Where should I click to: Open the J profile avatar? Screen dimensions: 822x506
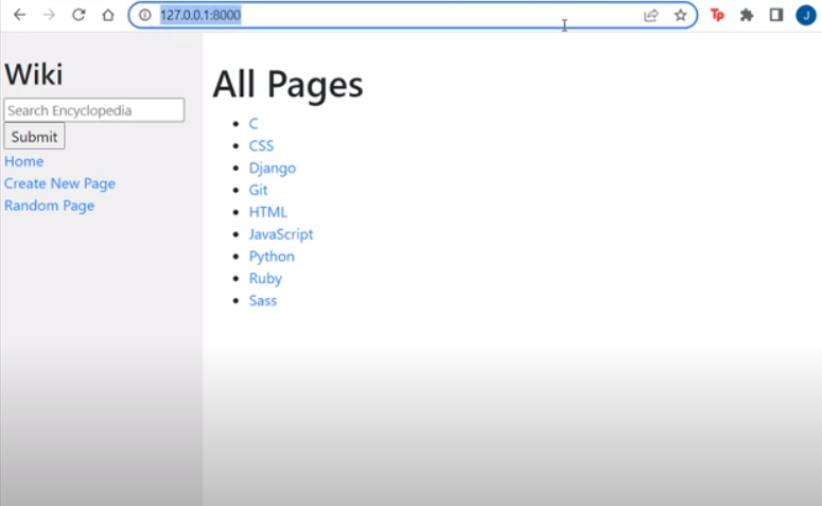(x=806, y=15)
